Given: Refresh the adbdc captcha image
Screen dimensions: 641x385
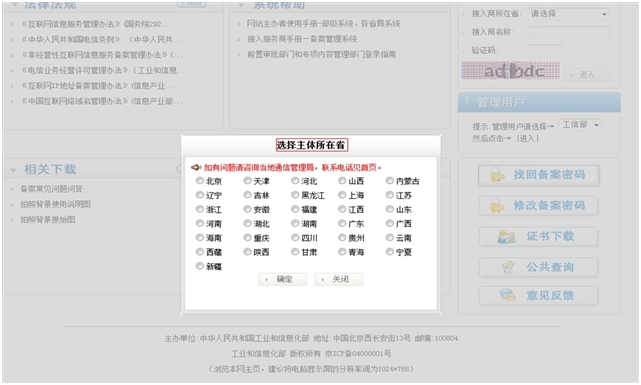Looking at the screenshot, I should [511, 70].
